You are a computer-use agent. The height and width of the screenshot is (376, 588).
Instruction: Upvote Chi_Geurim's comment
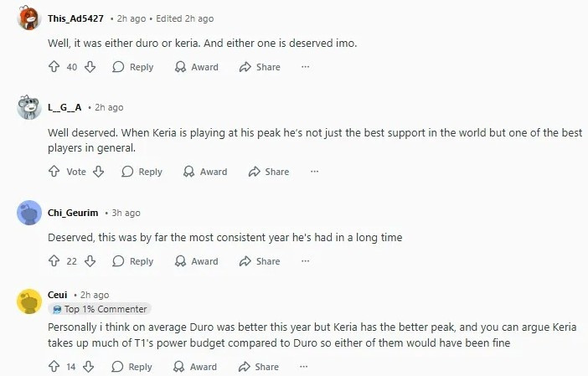pos(54,261)
